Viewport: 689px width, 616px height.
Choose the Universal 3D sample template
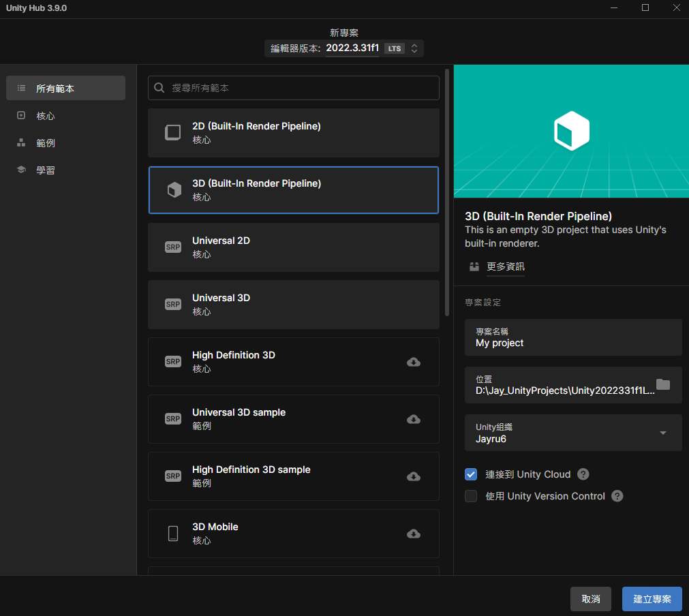tap(294, 419)
